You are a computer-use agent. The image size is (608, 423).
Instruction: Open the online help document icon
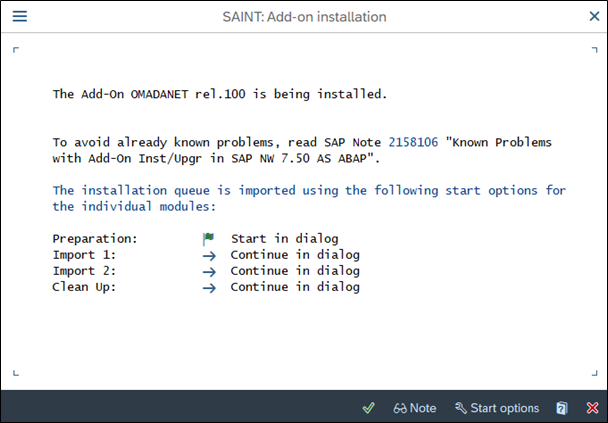561,408
